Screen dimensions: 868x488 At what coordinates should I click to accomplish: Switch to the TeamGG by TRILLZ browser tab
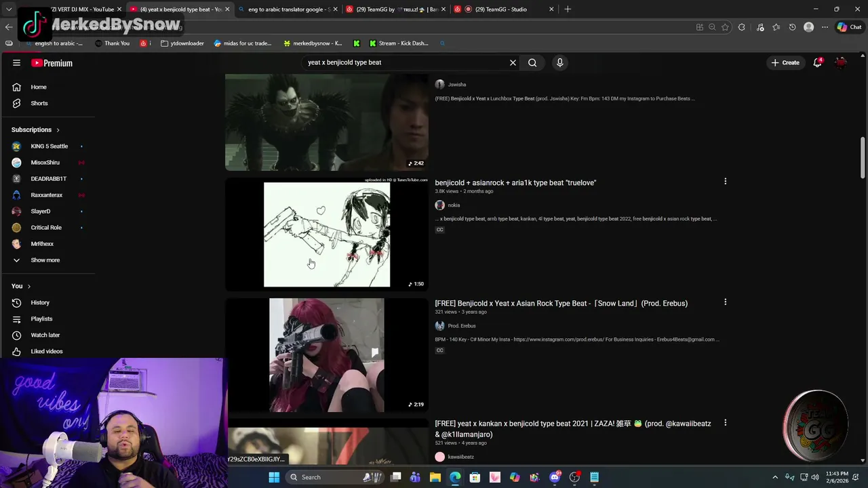tap(393, 9)
